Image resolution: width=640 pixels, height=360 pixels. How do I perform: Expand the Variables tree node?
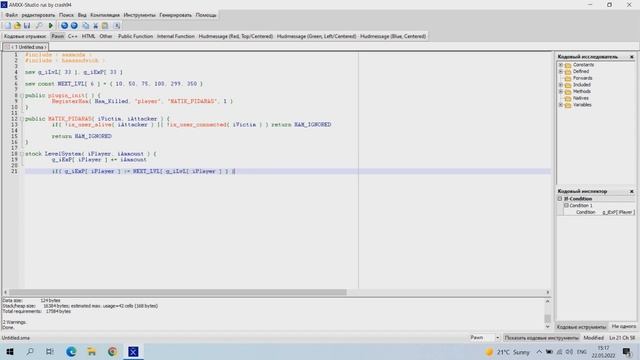(561, 105)
